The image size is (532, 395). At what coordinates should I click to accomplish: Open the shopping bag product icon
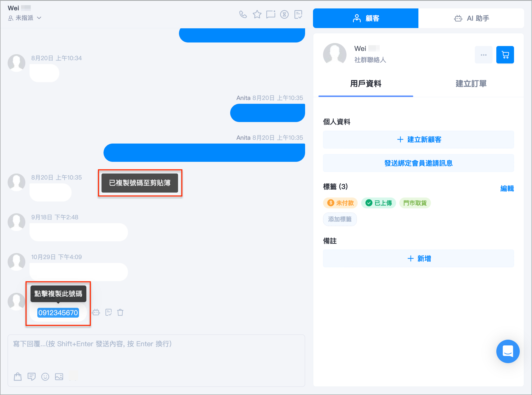18,376
